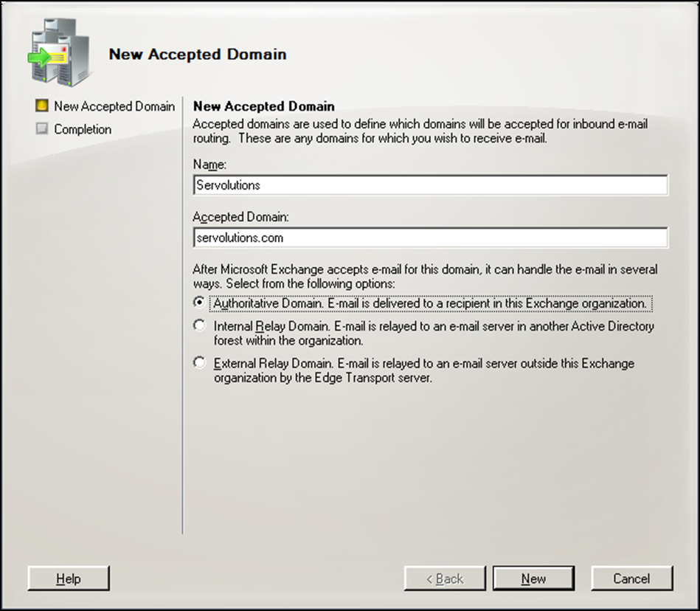Focus the Name field containing Servolutions
700x611 pixels.
429,185
